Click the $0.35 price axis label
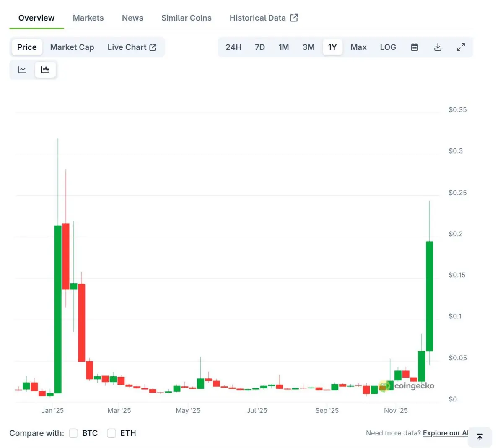This screenshot has width=503, height=448. coord(457,109)
